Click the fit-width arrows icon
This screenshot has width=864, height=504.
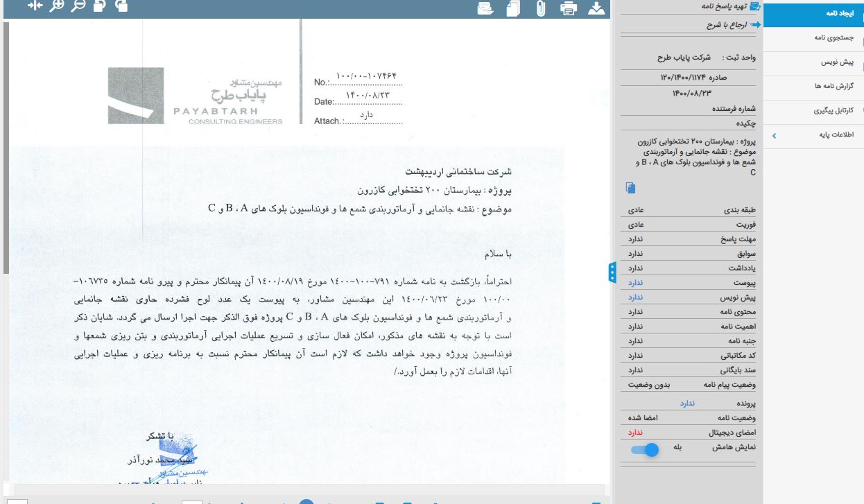pos(35,6)
